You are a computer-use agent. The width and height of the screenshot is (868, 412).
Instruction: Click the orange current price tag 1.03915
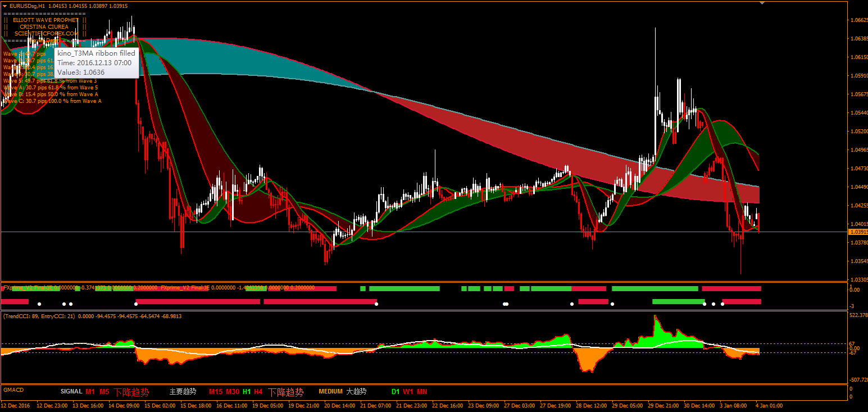click(x=858, y=232)
